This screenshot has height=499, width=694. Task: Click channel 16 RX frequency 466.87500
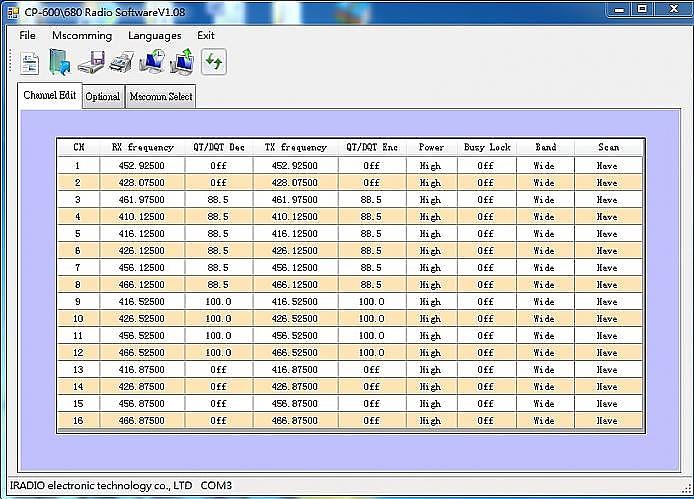[x=142, y=421]
